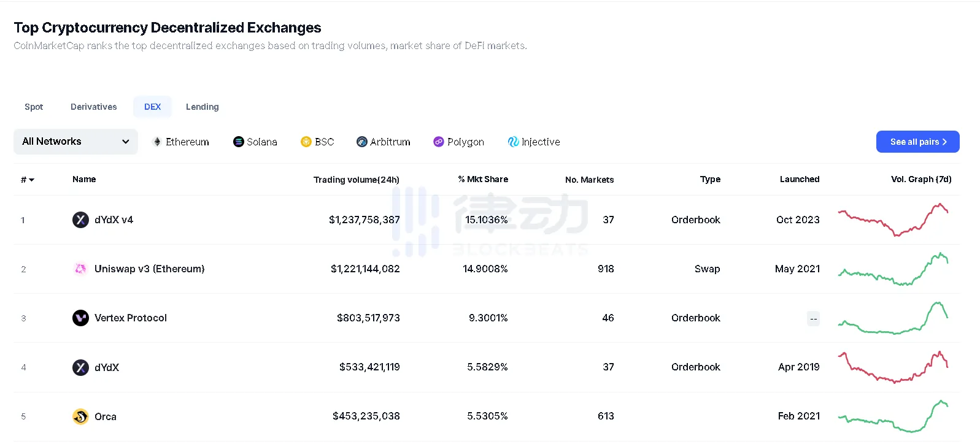View Uniswap v3 7d volume graph
980x444 pixels.
pyautogui.click(x=893, y=269)
